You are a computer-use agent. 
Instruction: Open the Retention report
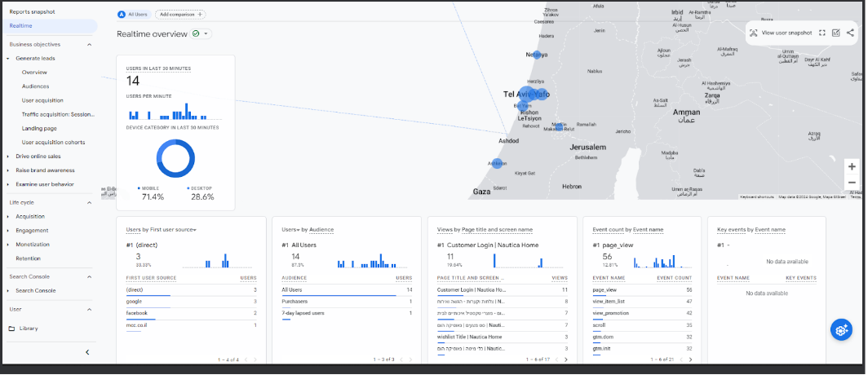point(29,259)
